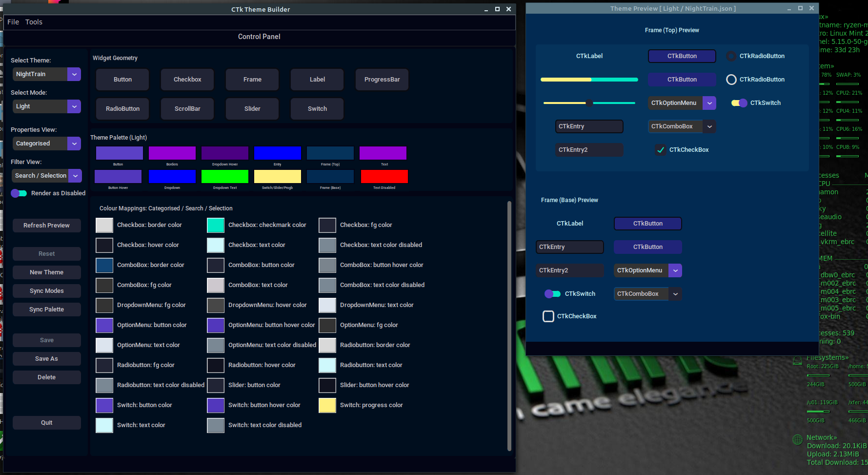Open the Tools menu

click(x=33, y=21)
